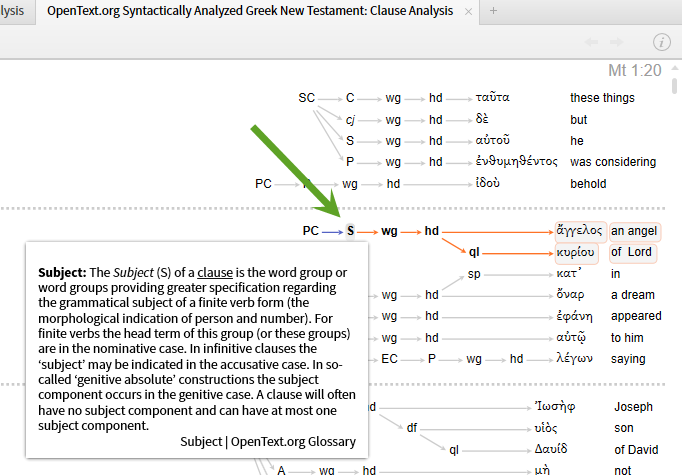Click the 'clause' glossary link in tooltip
Screen dimensions: 682x475
(x=215, y=273)
